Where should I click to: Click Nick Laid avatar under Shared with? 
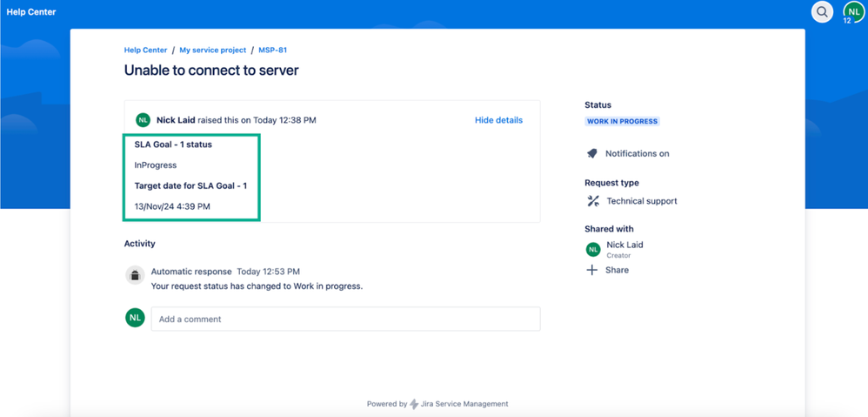point(593,250)
